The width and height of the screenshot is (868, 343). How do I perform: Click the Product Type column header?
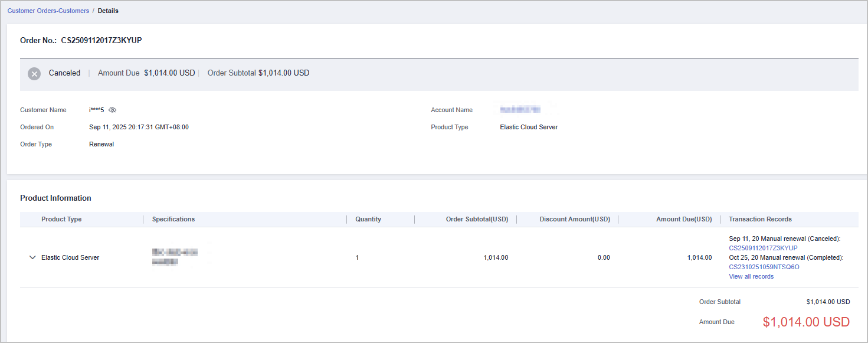point(61,219)
